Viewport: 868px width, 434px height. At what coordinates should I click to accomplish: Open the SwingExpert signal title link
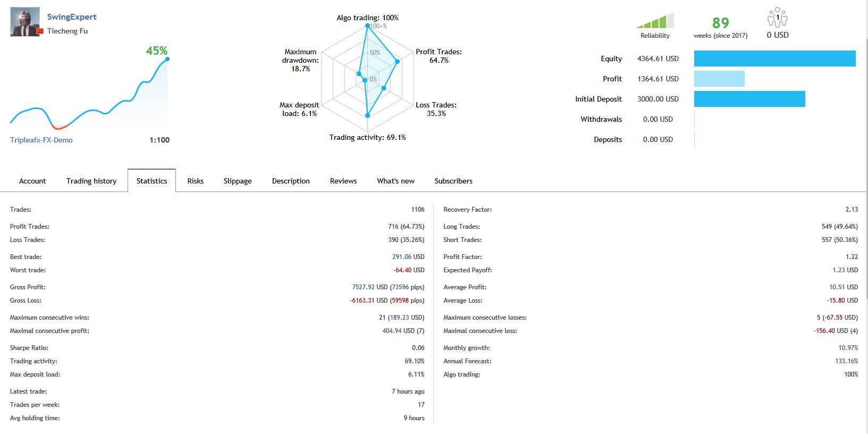click(72, 17)
